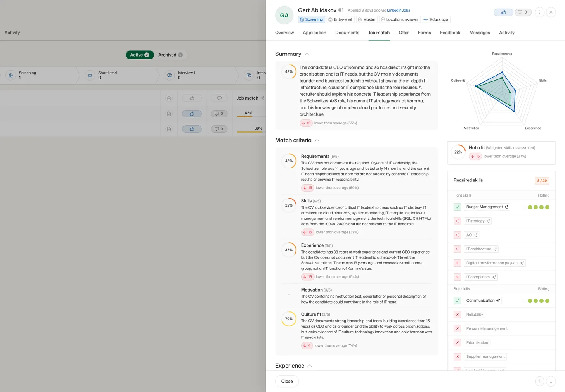Click the print icon in table header
Image resolution: width=565 pixels, height=392 pixels.
(169, 98)
